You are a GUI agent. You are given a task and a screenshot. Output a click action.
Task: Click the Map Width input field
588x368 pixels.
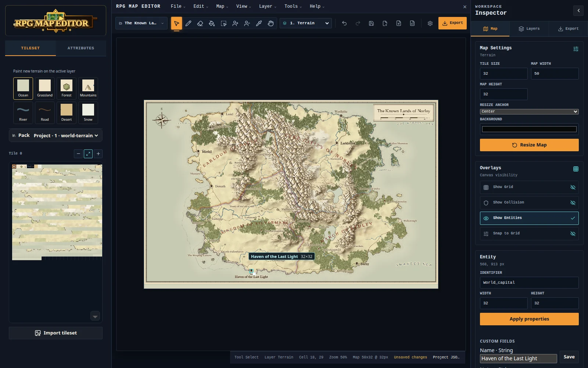(555, 74)
